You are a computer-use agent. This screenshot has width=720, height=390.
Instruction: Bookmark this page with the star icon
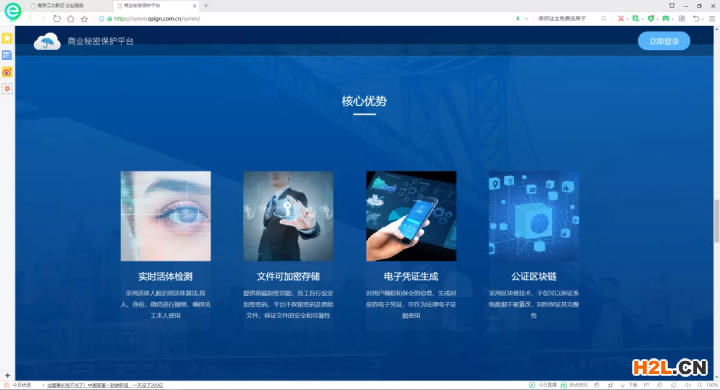pyautogui.click(x=84, y=19)
